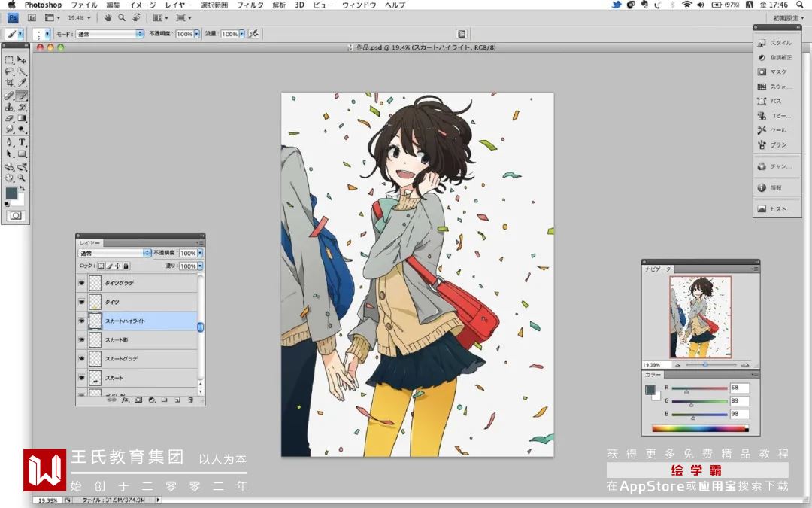Toggle lock position
The width and height of the screenshot is (812, 508).
(x=117, y=266)
